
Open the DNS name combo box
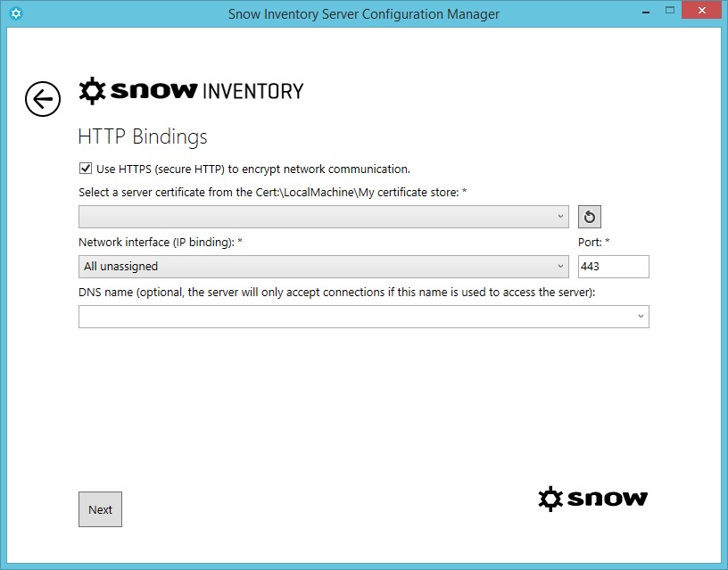pos(363,317)
